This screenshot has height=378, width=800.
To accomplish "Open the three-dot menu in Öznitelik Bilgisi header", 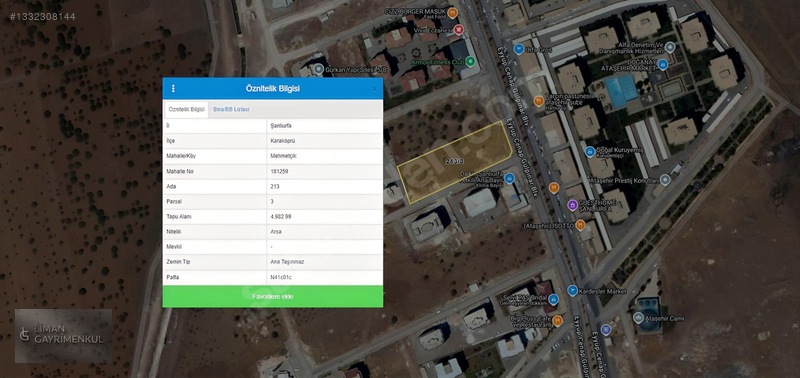I will tap(173, 89).
